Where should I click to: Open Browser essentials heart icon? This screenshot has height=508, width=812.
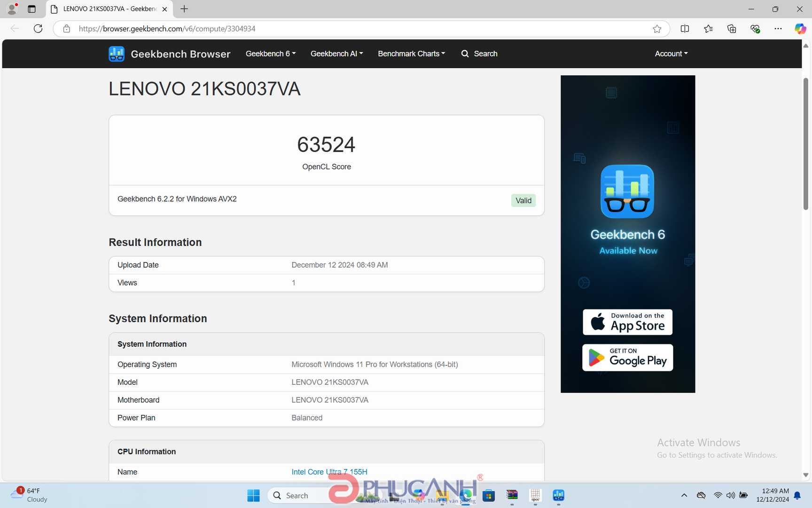(755, 29)
